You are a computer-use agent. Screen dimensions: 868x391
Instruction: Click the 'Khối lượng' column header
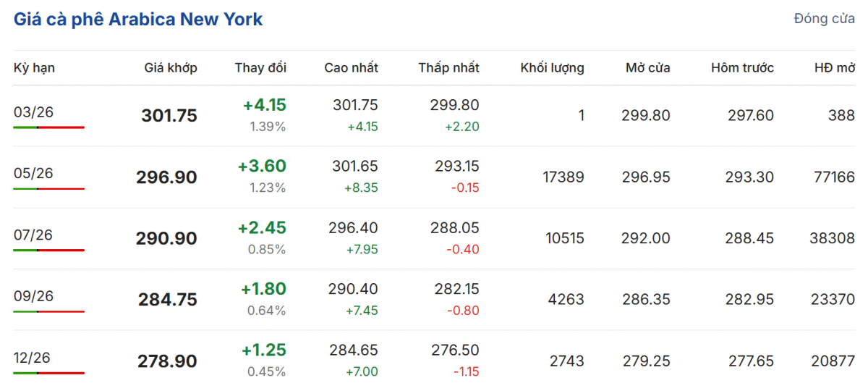tap(552, 68)
